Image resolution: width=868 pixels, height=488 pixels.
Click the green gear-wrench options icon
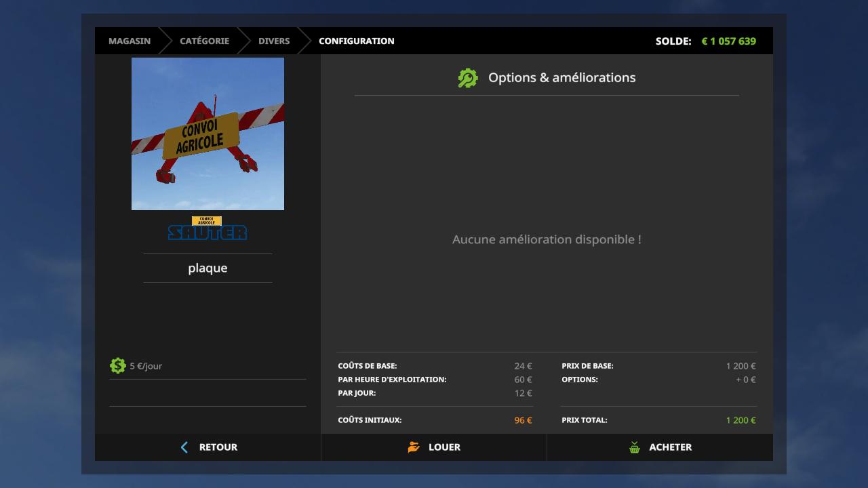coord(468,78)
